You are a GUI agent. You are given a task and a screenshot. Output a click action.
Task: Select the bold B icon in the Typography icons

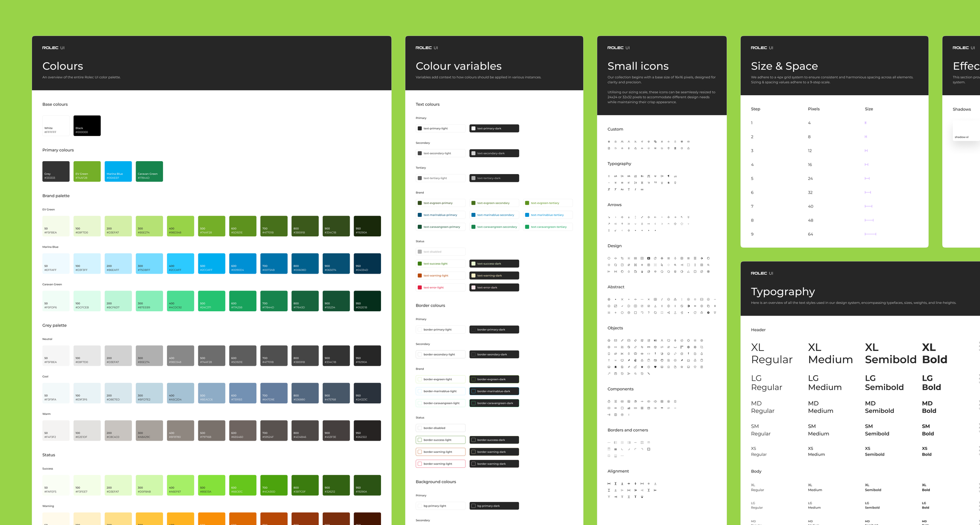669,183
